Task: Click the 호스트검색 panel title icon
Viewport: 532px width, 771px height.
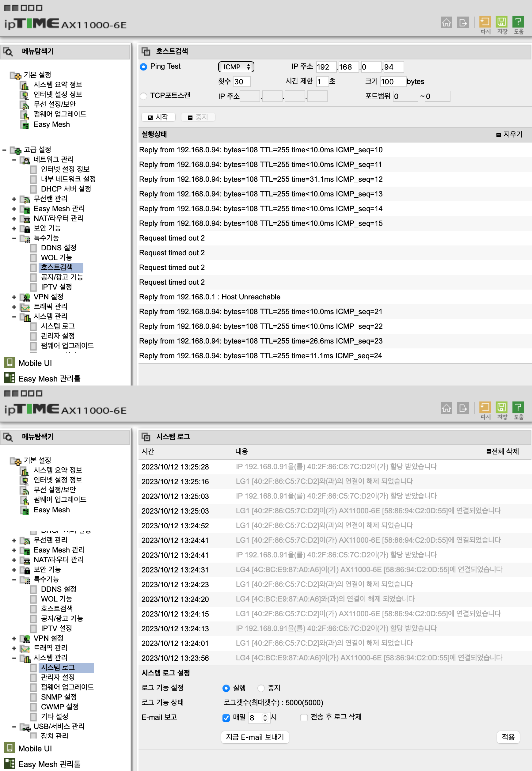Action: coord(146,51)
